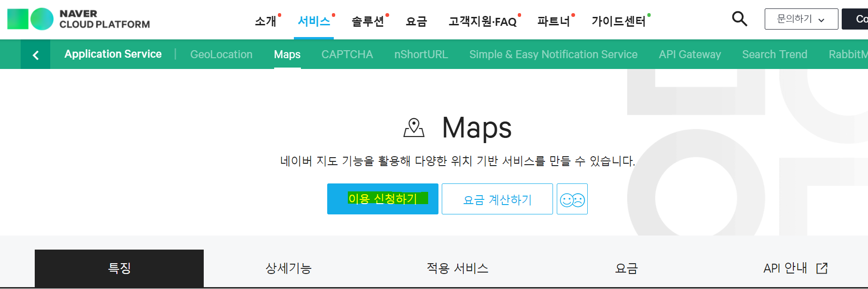
Task: Switch to the 상세기능 tab
Action: (x=288, y=268)
